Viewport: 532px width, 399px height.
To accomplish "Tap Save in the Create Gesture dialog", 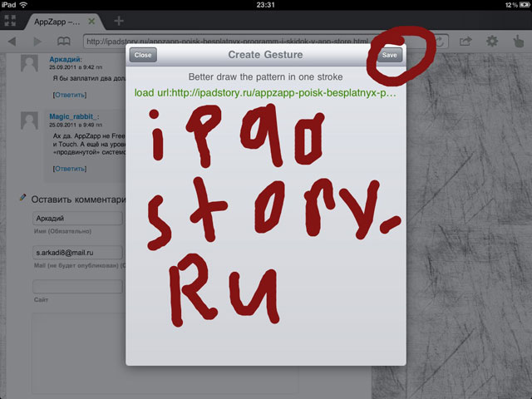I will 389,55.
